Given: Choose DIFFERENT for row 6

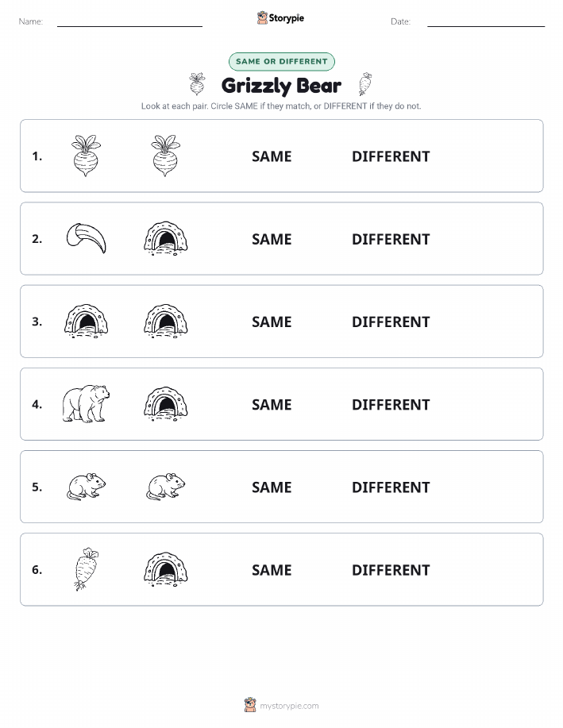Looking at the screenshot, I should click(x=391, y=570).
